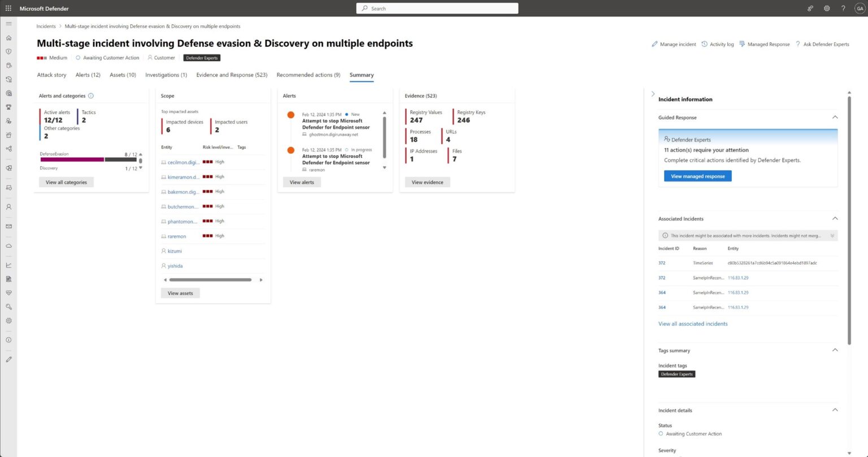This screenshot has width=868, height=457.
Task: Collapse the Incident details section
Action: point(835,409)
